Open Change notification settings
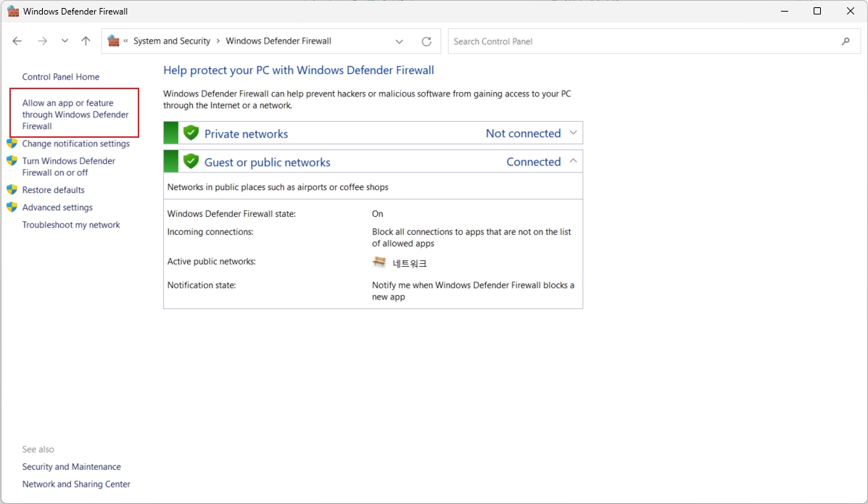Screen dimensions: 868x504 pyautogui.click(x=76, y=144)
